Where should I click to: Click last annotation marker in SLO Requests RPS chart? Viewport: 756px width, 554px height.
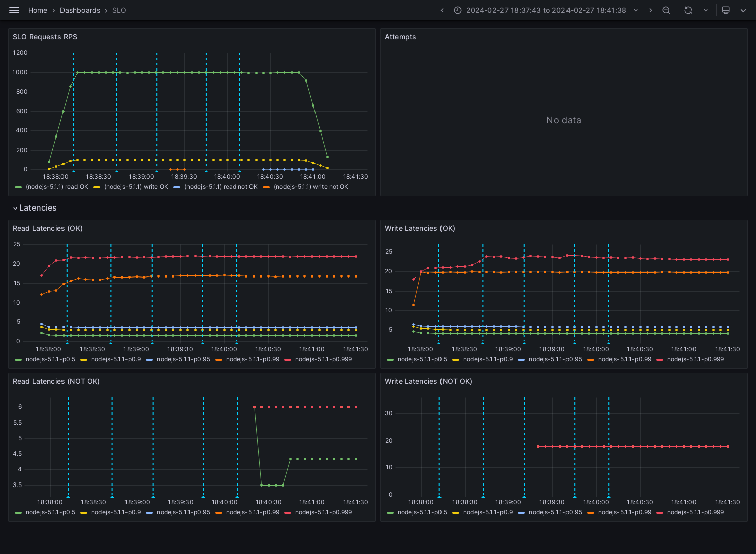coord(239,171)
